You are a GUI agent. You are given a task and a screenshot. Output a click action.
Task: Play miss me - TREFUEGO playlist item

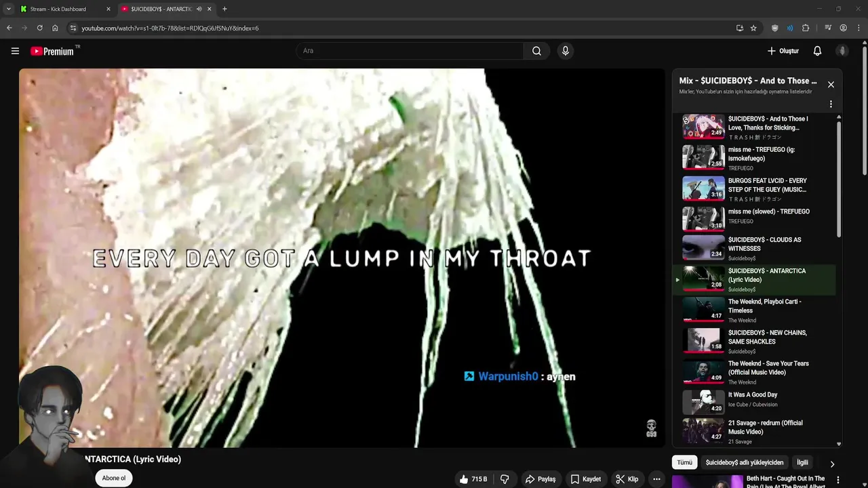coord(754,158)
